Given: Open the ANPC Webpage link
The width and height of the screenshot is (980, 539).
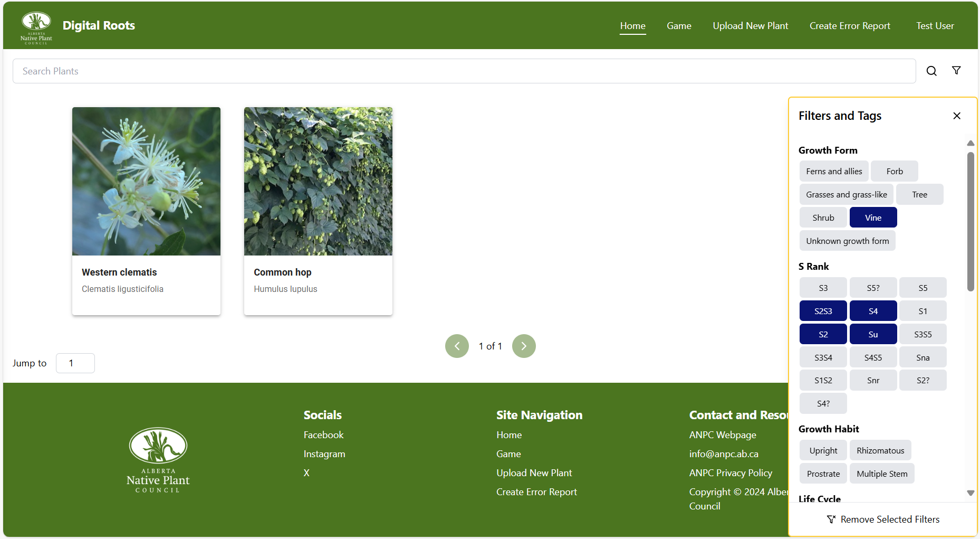Looking at the screenshot, I should (x=723, y=435).
